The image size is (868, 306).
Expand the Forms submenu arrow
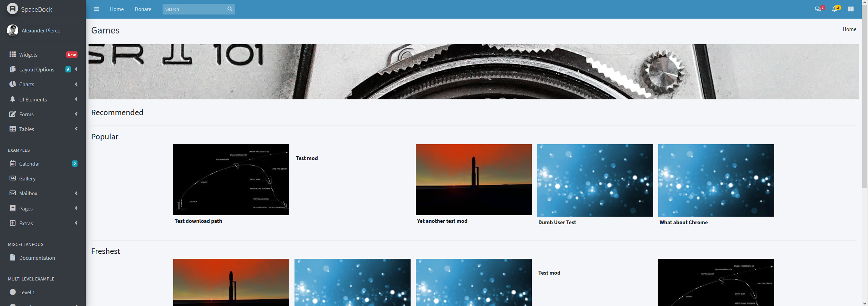tap(76, 114)
